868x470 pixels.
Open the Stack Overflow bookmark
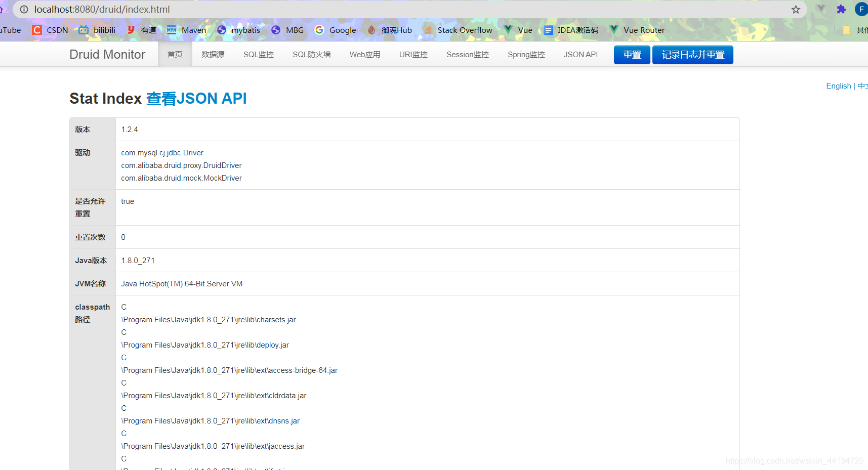pyautogui.click(x=458, y=30)
